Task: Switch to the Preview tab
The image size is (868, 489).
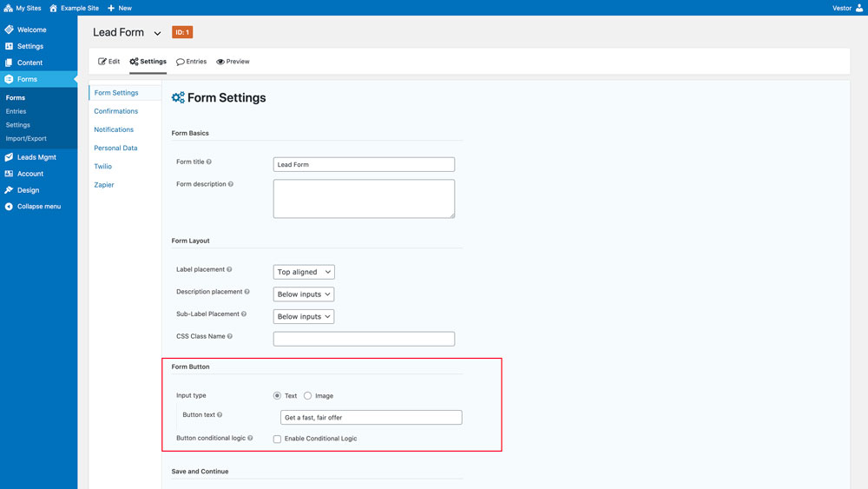Action: 233,62
